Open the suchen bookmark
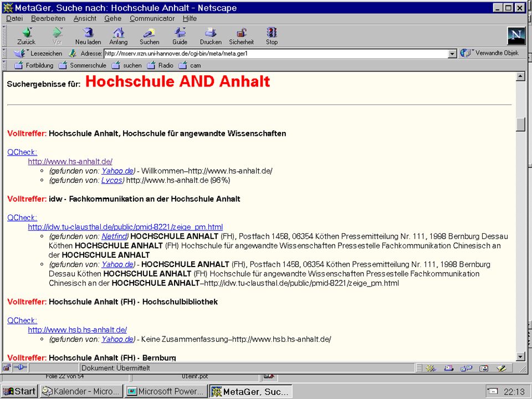Screen dimensions: 532x399 point(126,65)
